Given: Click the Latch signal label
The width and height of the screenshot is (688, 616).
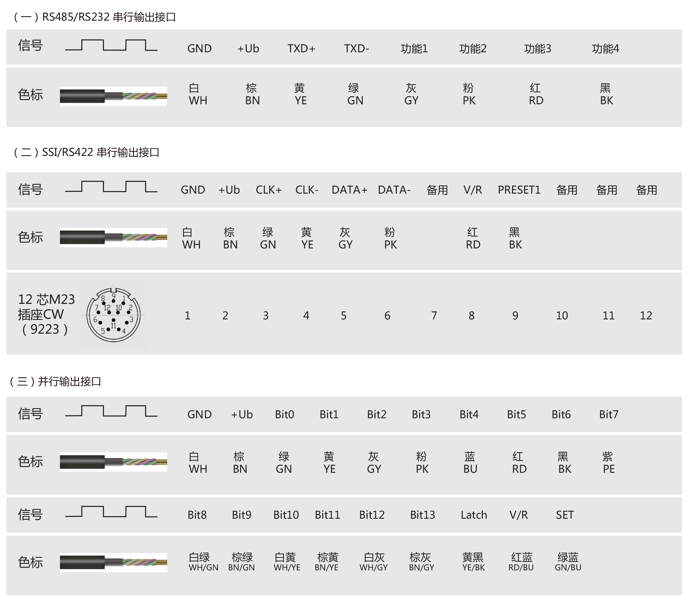Looking at the screenshot, I should coord(474,515).
